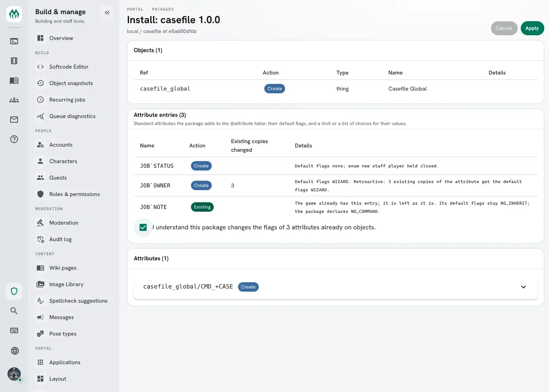Click the JOB`OWNER attribute name
This screenshot has height=392, width=549.
155,185
